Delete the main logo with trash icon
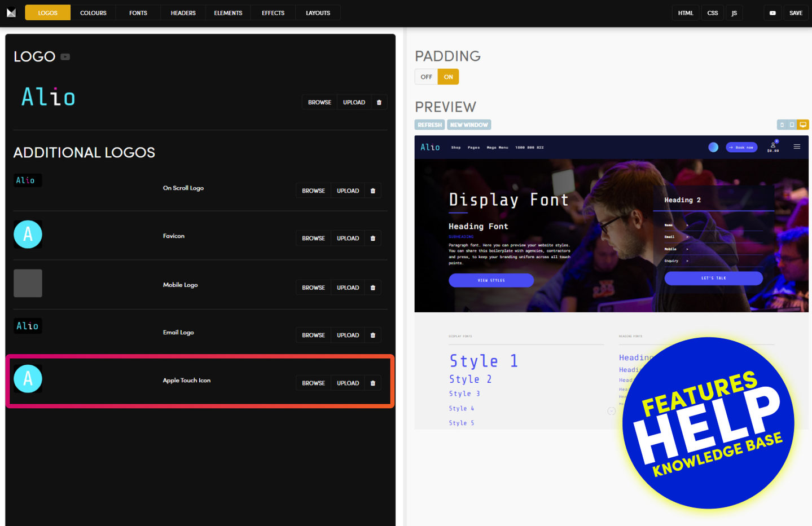Image resolution: width=812 pixels, height=526 pixels. pyautogui.click(x=379, y=103)
